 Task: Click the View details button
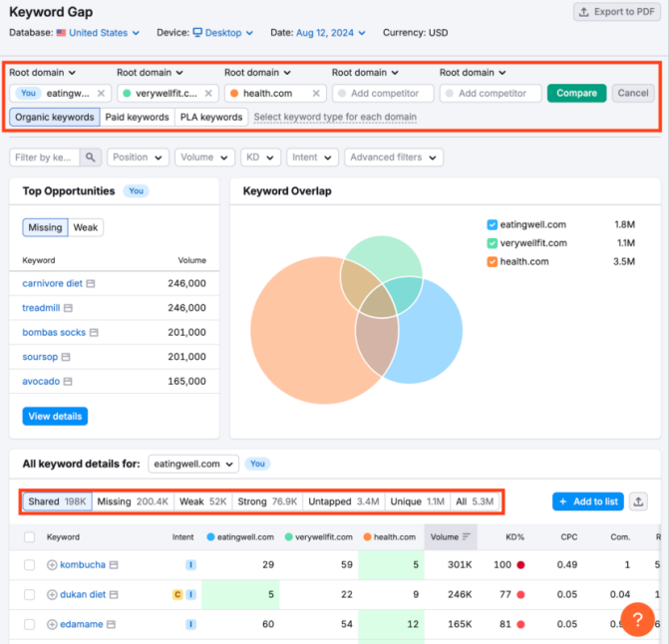click(55, 416)
